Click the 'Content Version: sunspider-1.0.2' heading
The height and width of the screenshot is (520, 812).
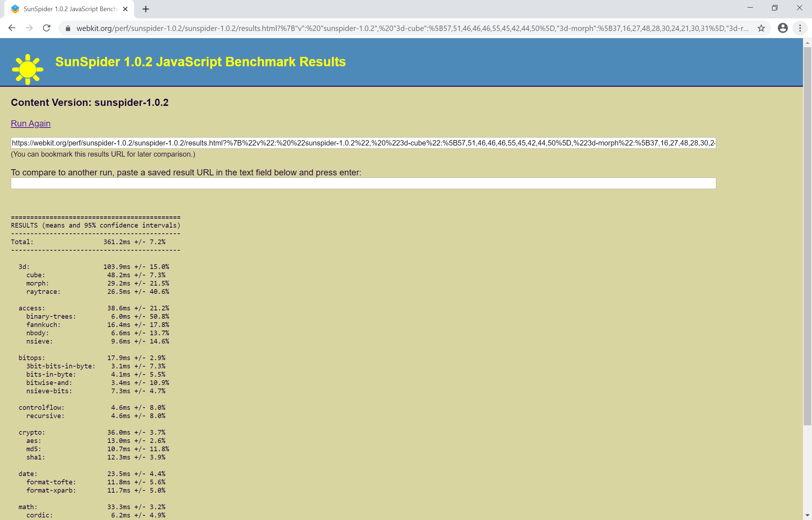click(90, 103)
